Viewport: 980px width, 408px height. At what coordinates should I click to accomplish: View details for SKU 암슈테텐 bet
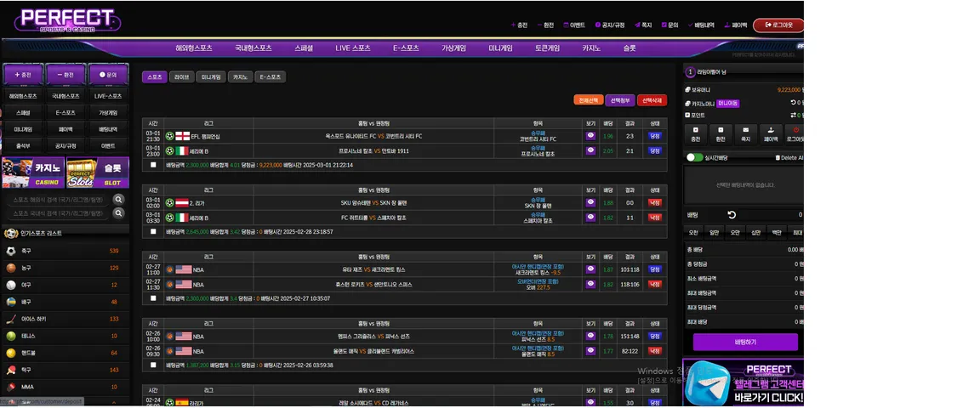coord(590,202)
